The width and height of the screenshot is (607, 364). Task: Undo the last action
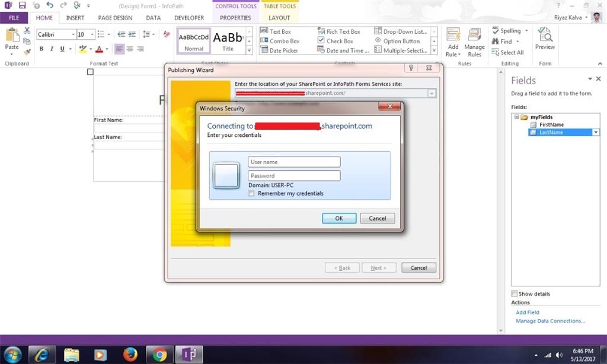[50, 5]
